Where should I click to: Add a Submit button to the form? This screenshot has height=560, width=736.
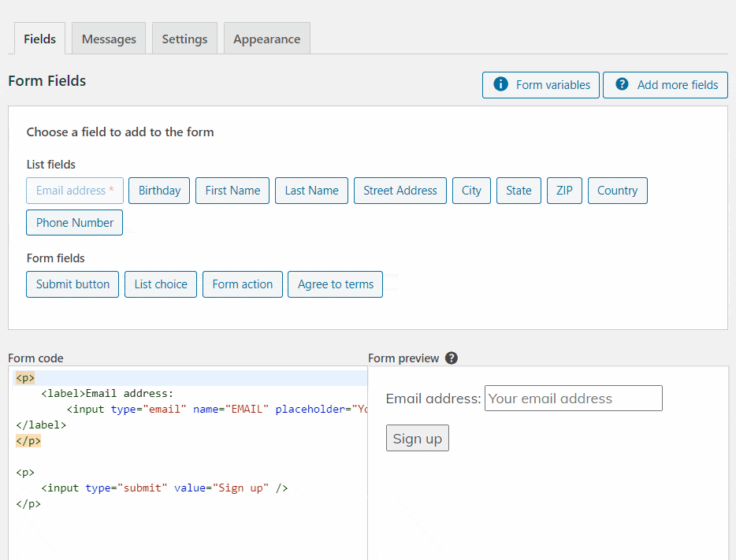(72, 284)
